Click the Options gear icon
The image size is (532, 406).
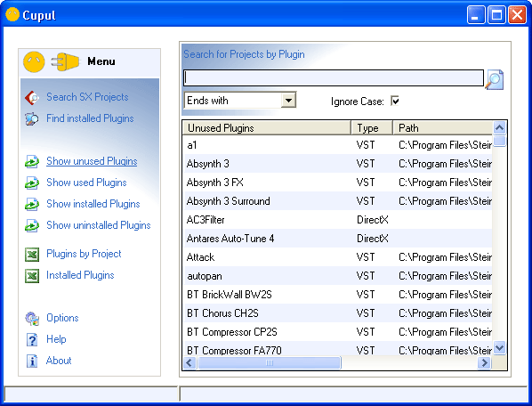pos(32,318)
